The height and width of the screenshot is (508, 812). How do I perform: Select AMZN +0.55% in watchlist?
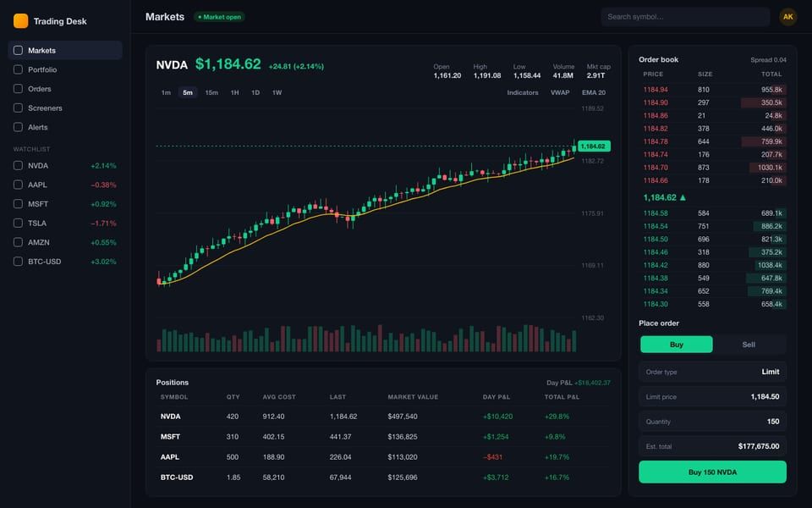point(65,242)
